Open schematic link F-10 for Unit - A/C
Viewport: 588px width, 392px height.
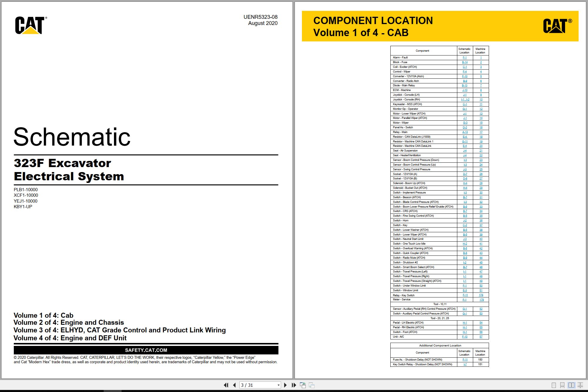pyautogui.click(x=465, y=337)
